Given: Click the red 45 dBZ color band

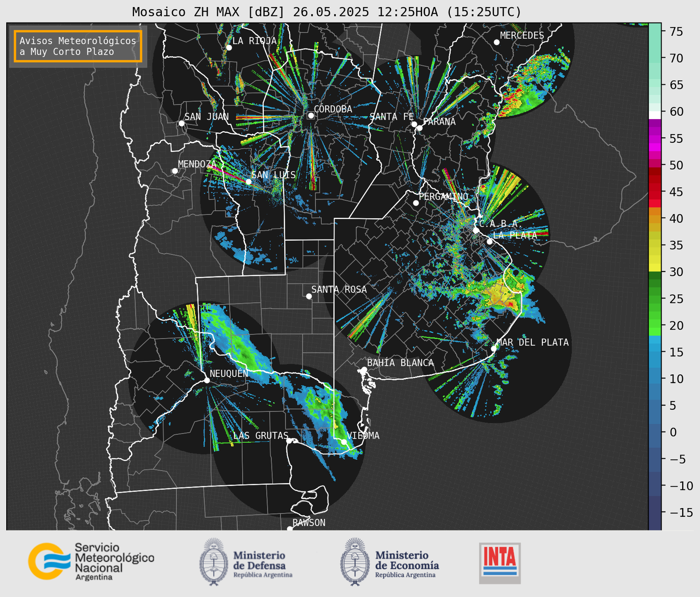Looking at the screenshot, I should coord(655,193).
